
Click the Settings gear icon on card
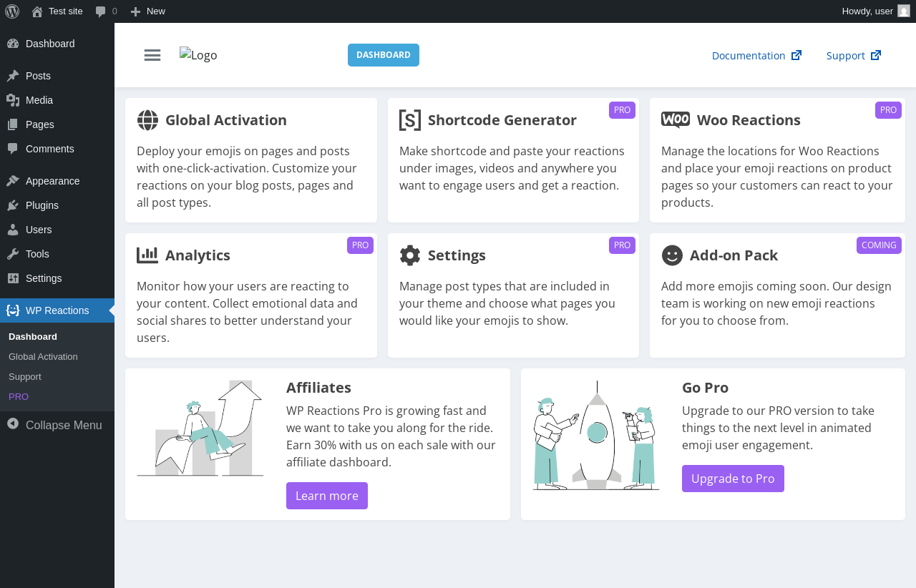point(410,255)
